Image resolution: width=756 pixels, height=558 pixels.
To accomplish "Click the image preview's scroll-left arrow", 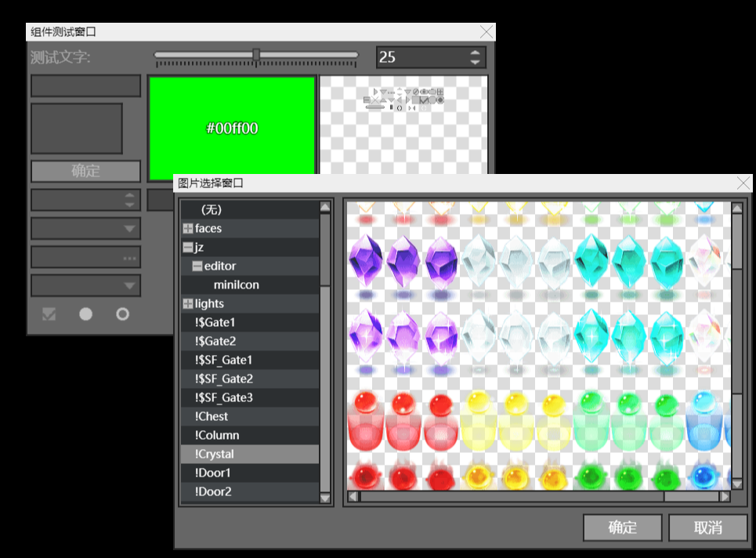I will 353,496.
